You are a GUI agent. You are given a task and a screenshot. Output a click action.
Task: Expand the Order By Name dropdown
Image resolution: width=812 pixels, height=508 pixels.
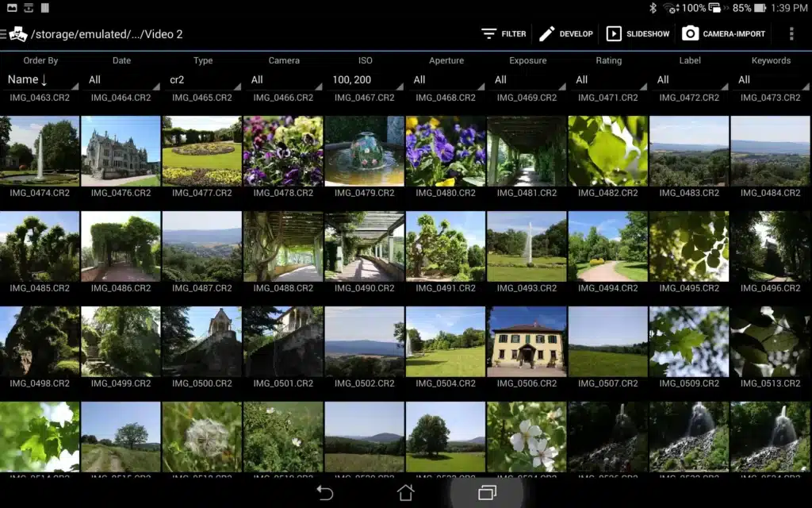[x=40, y=80]
